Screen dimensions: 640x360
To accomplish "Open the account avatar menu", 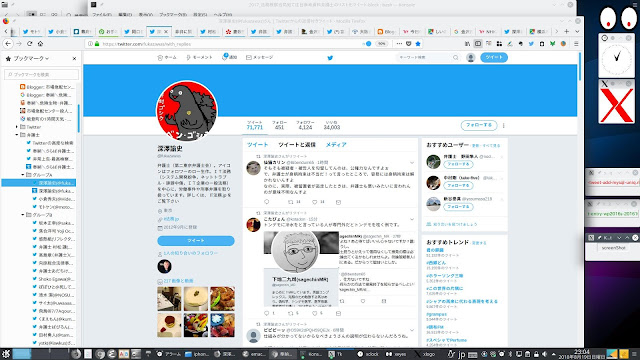I will (471, 58).
